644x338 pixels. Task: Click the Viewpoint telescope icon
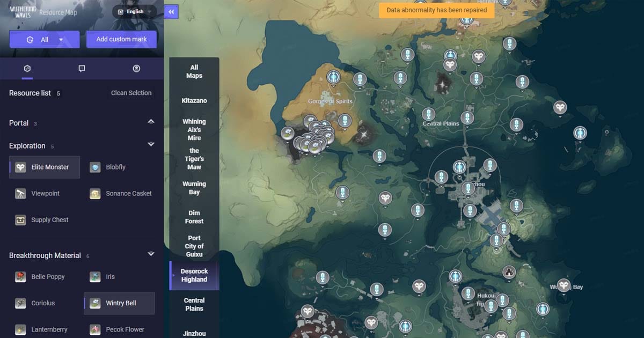[20, 194]
